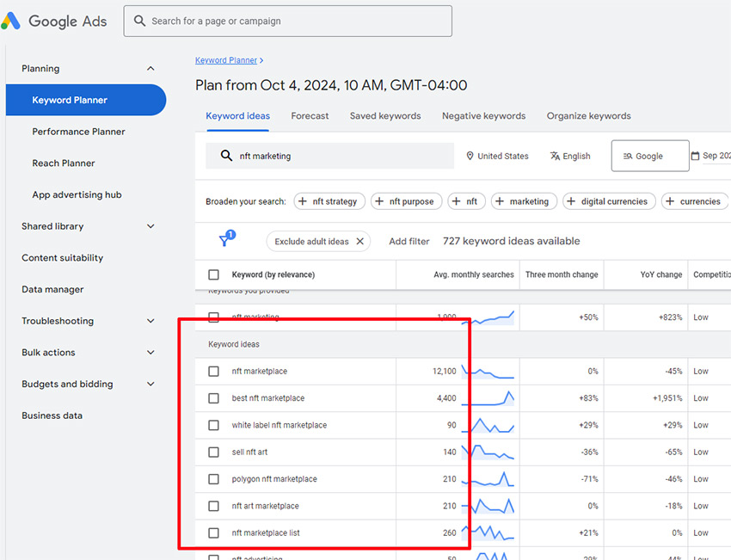Click the plus icon on marketing chip

tap(500, 201)
